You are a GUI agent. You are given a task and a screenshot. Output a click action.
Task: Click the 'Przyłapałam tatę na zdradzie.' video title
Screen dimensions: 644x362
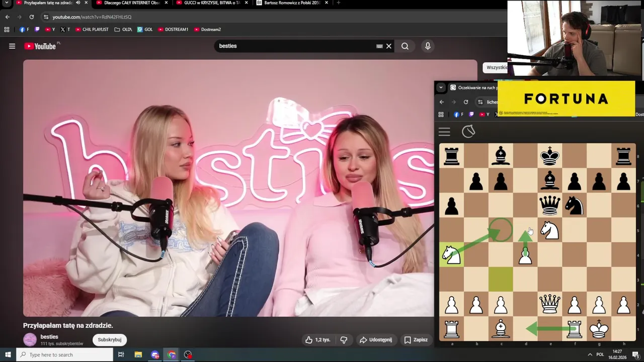click(68, 325)
